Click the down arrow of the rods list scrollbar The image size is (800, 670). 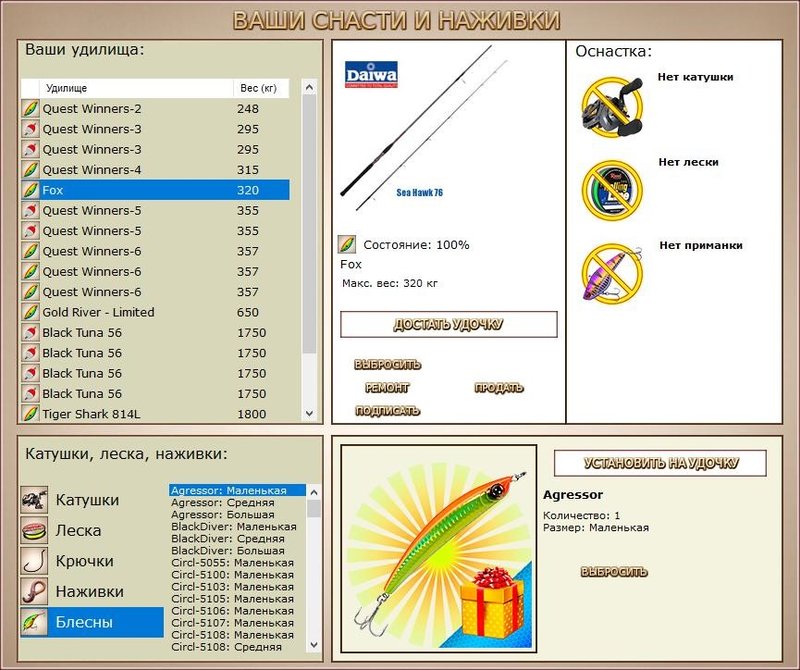pyautogui.click(x=309, y=413)
